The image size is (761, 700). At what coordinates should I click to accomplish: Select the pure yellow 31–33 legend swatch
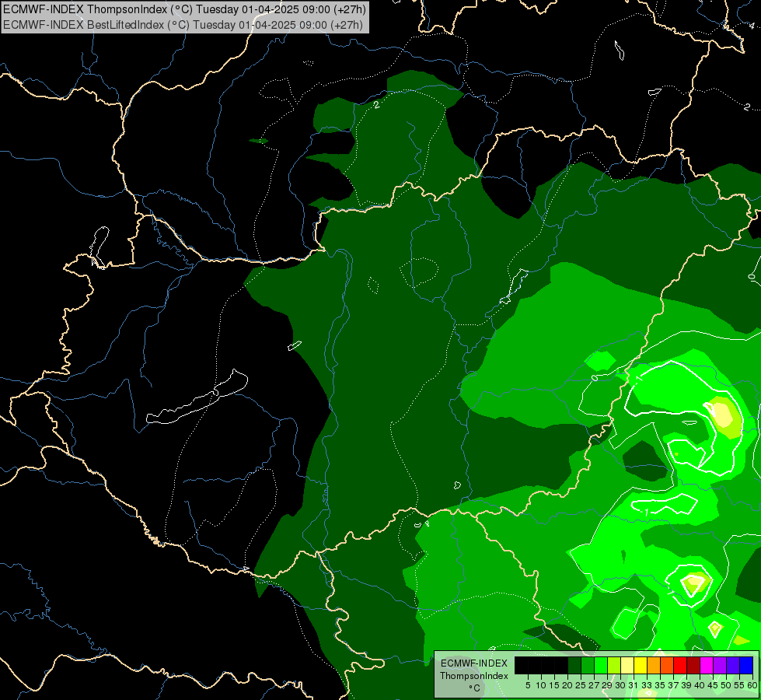pyautogui.click(x=641, y=666)
